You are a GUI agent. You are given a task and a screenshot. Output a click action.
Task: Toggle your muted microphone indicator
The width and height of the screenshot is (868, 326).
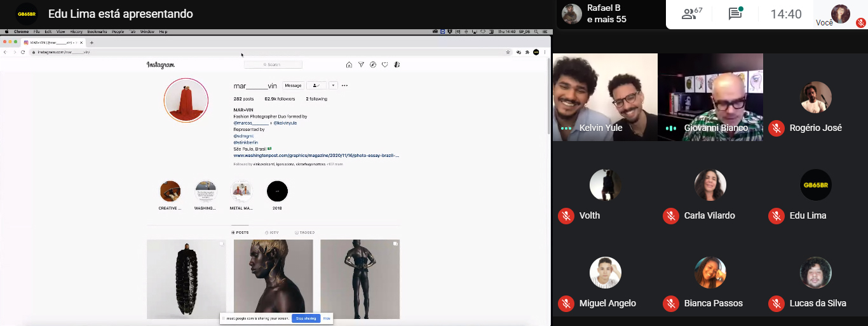pos(861,23)
